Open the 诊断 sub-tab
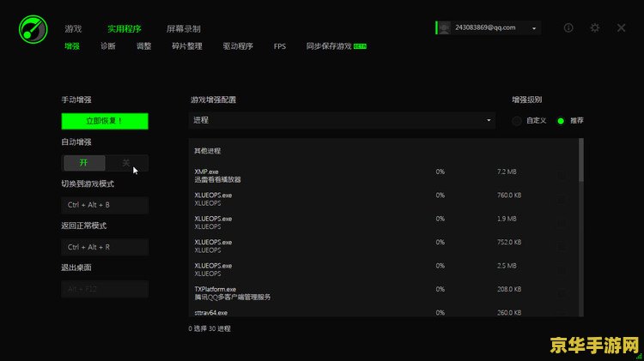 coord(108,46)
